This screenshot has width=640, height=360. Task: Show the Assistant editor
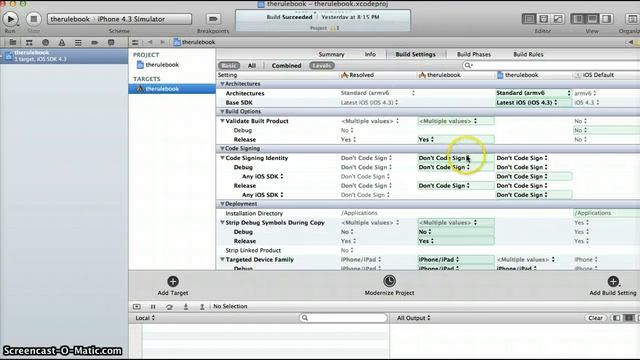pyautogui.click(x=543, y=19)
